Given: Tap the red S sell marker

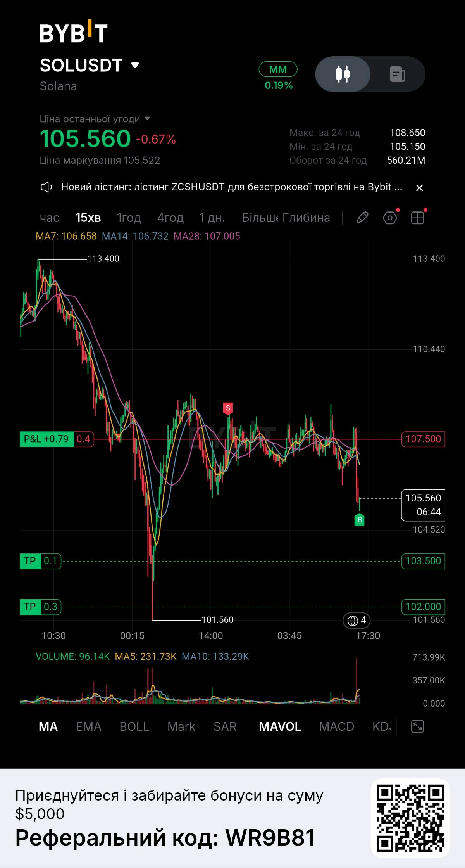Looking at the screenshot, I should point(228,408).
